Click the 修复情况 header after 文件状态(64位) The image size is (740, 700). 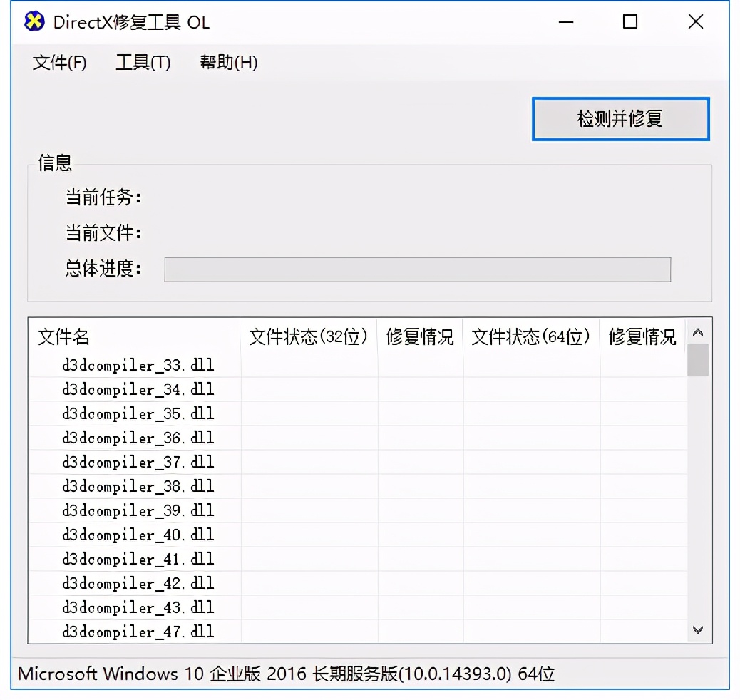click(x=642, y=337)
